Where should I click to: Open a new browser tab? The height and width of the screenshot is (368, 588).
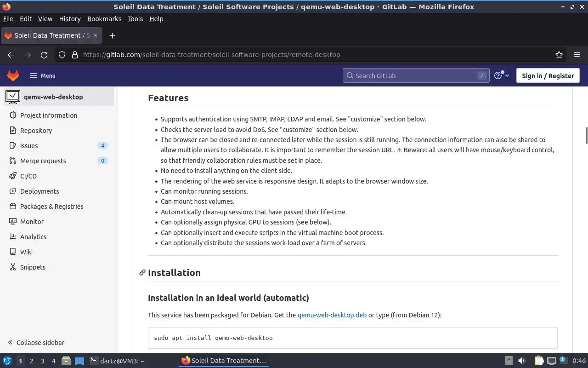(x=112, y=35)
